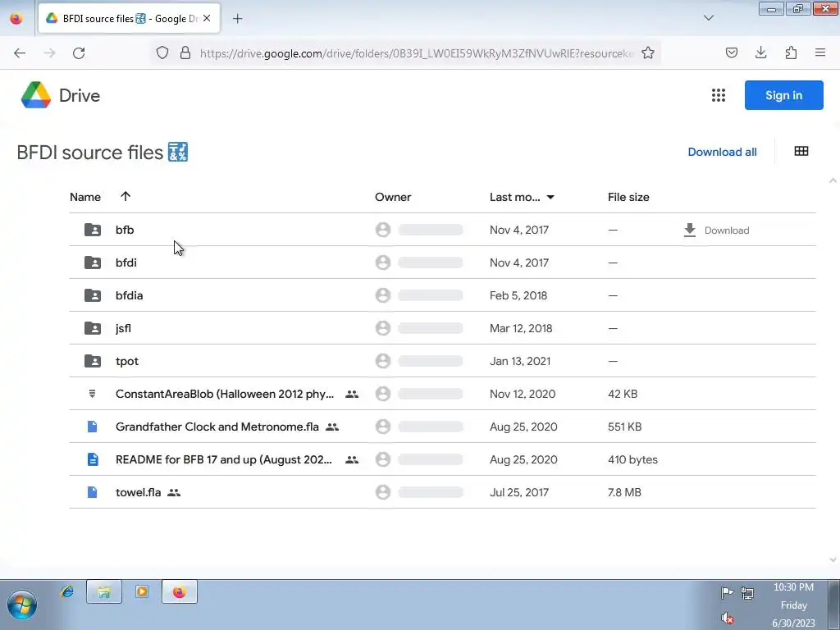
Task: Open the bfb folder
Action: (x=125, y=230)
